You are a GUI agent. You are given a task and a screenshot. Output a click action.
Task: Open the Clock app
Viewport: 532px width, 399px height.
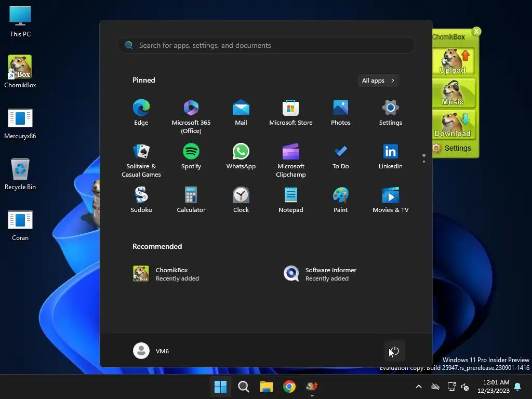point(241,200)
